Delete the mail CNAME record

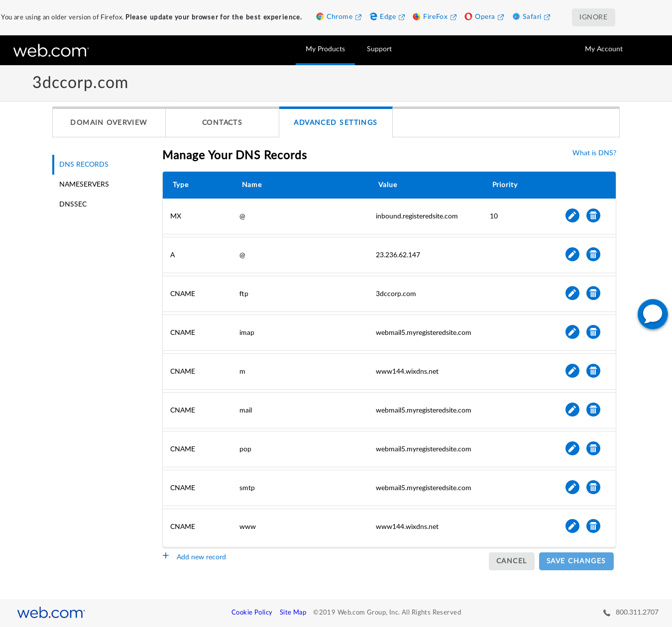pos(593,410)
